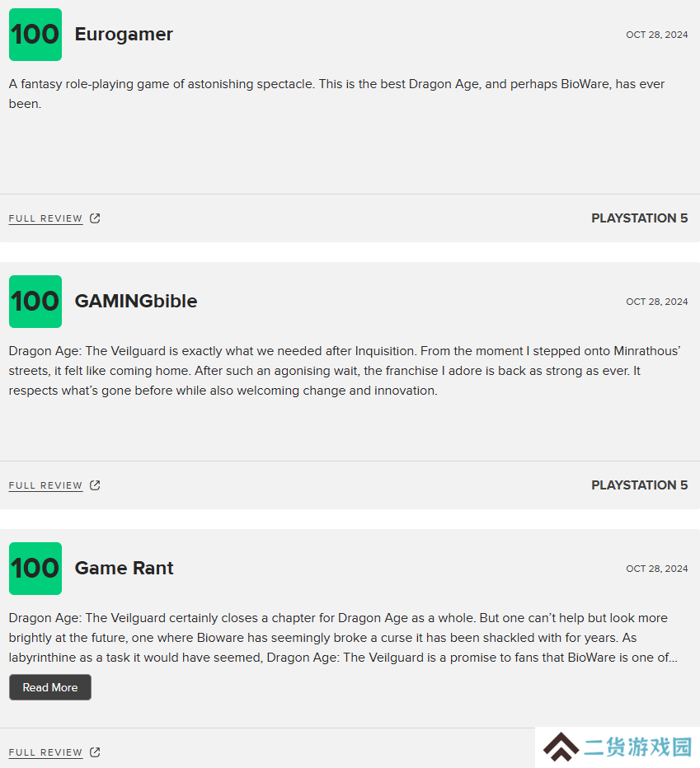Click Game Rant's green 100 score badge
Viewport: 700px width, 768px height.
click(x=35, y=569)
